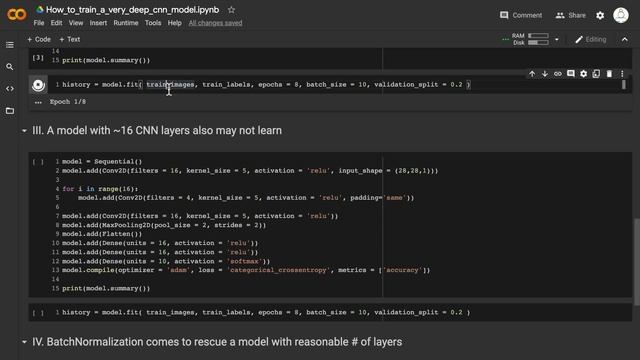
Task: Star the notebook with the star icon
Action: (231, 10)
